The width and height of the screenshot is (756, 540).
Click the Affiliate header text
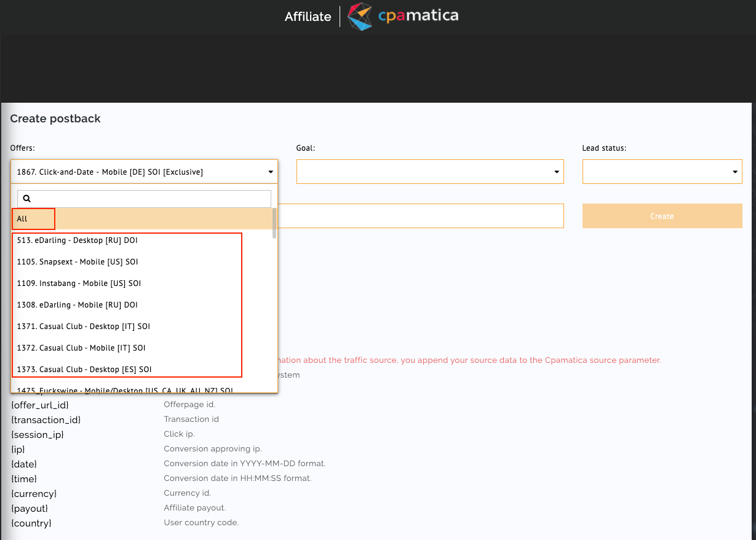pos(308,17)
